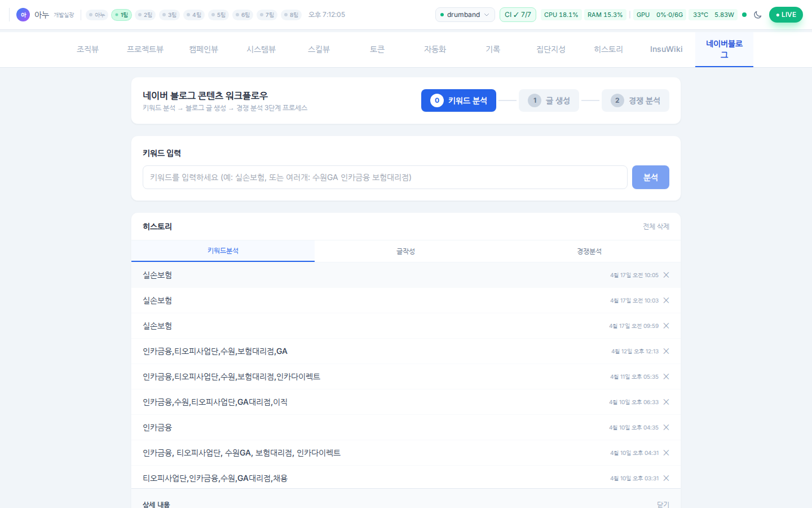Open the drumband dropdown
This screenshot has width=812, height=508.
(465, 15)
